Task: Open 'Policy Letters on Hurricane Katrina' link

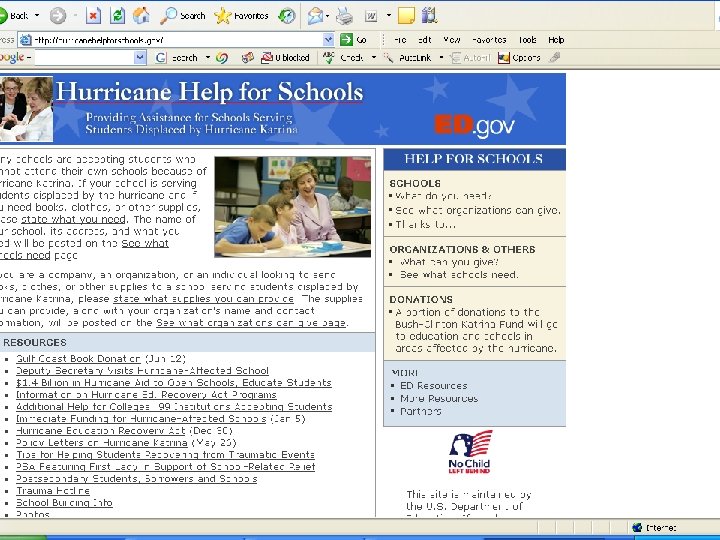Action: (x=102, y=443)
